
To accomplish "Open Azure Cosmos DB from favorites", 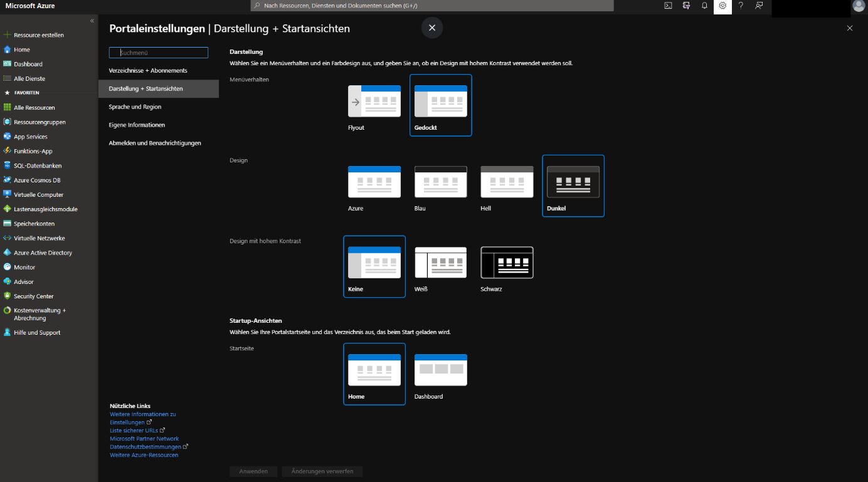I will click(37, 180).
